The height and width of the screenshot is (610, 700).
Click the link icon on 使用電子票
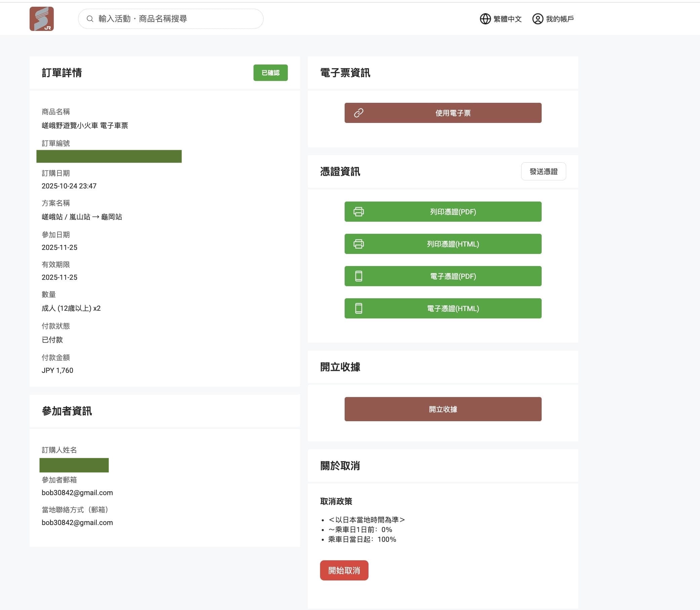click(359, 113)
